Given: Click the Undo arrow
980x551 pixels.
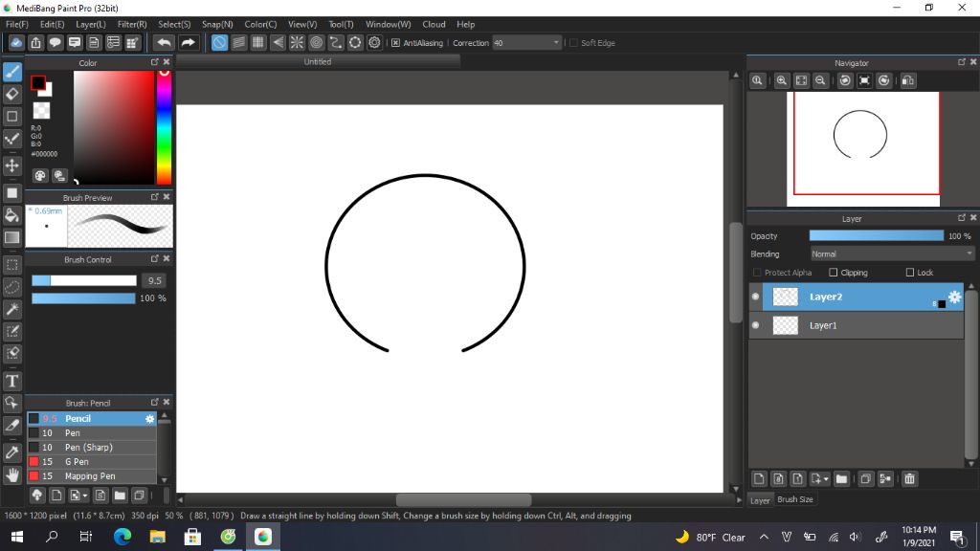Looking at the screenshot, I should 165,42.
